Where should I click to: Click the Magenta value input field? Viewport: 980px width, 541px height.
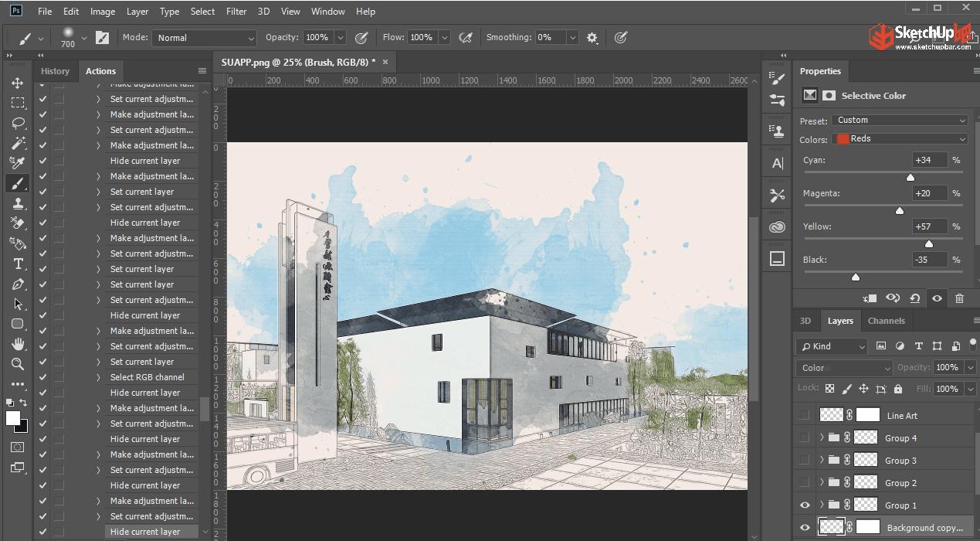pos(929,193)
